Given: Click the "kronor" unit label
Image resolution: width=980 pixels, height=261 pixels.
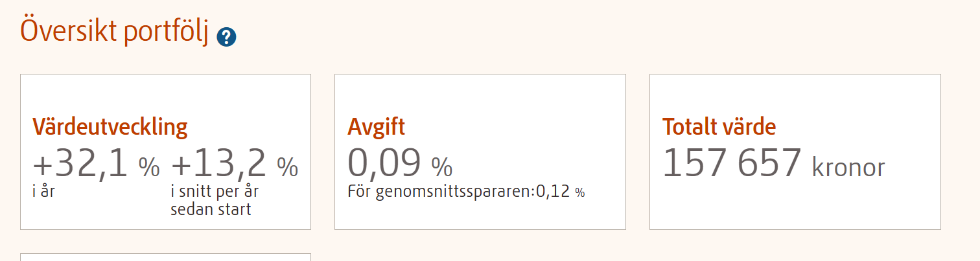Looking at the screenshot, I should tap(848, 168).
